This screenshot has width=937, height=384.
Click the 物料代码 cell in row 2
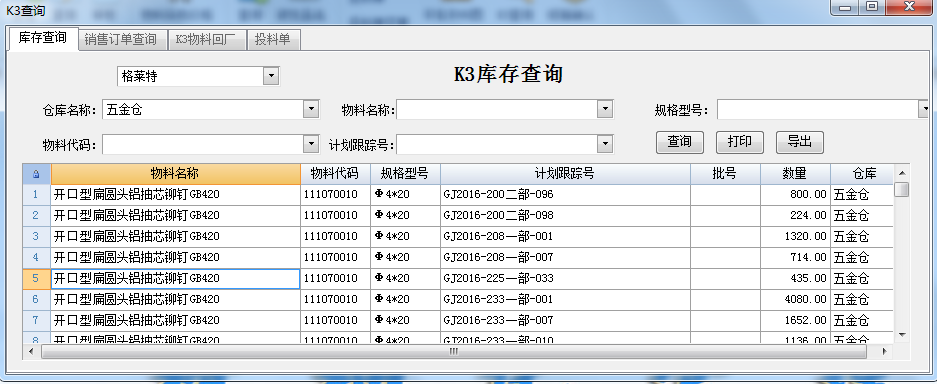(335, 216)
